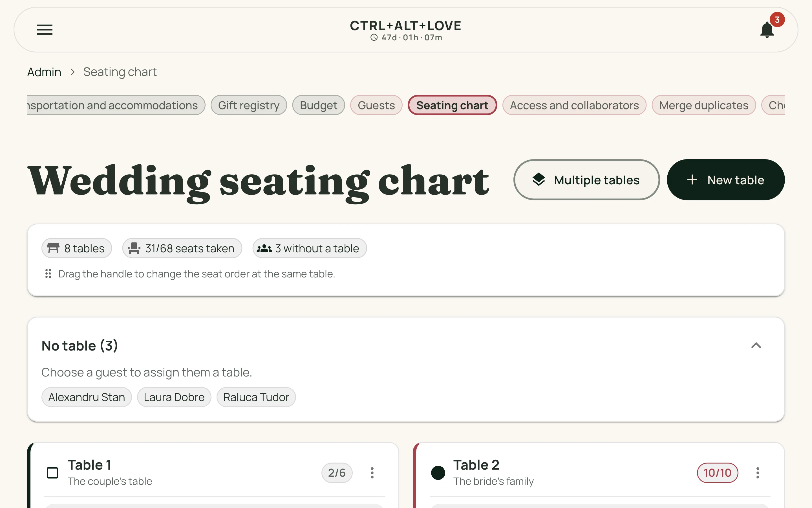
Task: Open Access and collaborators tab
Action: click(574, 105)
